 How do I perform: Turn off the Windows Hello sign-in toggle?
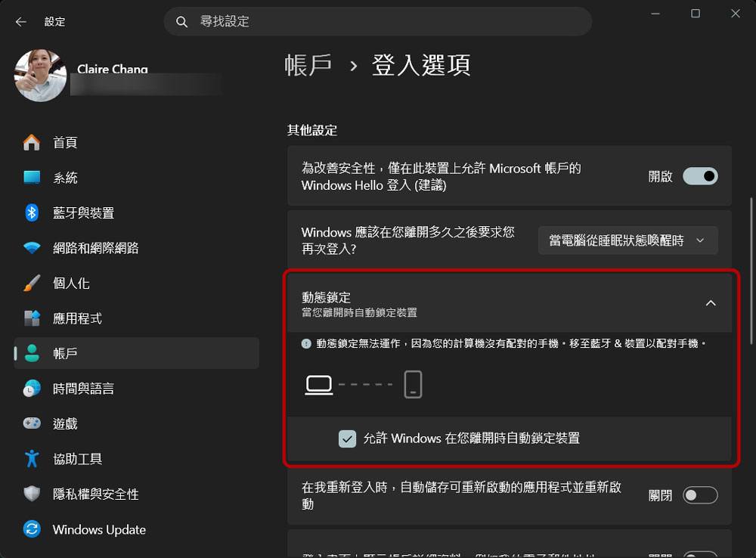pyautogui.click(x=700, y=176)
